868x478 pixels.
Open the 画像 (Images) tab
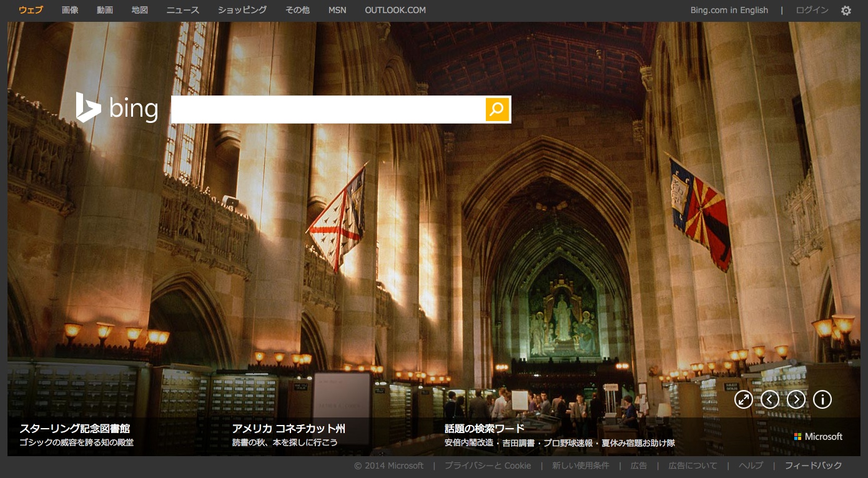70,10
